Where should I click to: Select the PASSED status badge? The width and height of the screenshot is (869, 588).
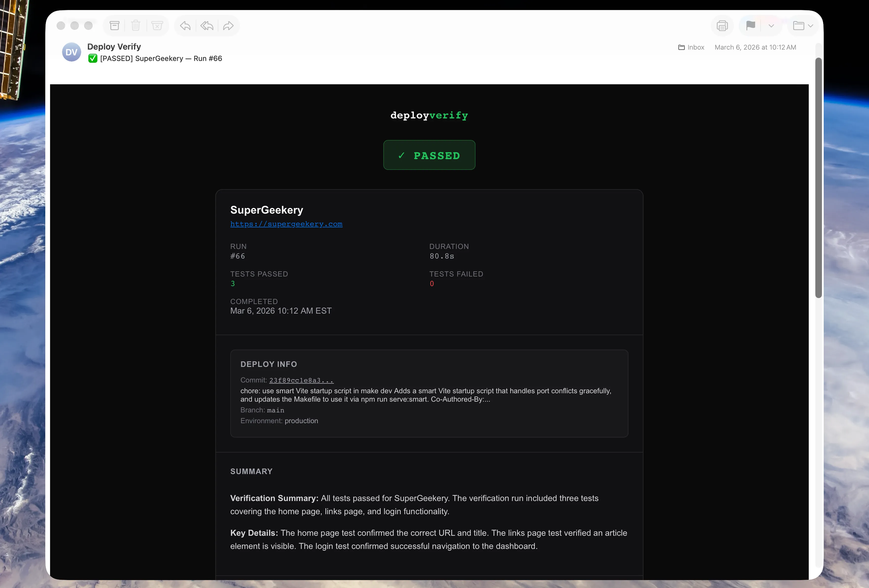(x=429, y=155)
